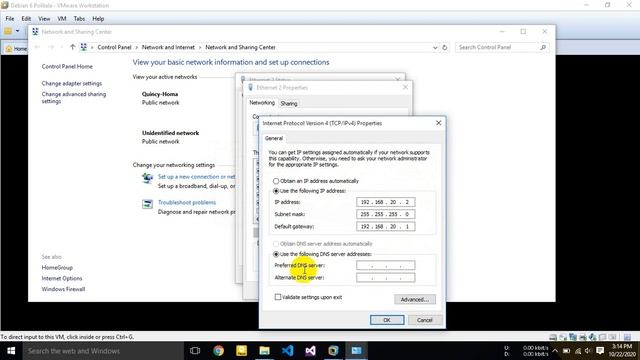Click the network tray icon

578,351
